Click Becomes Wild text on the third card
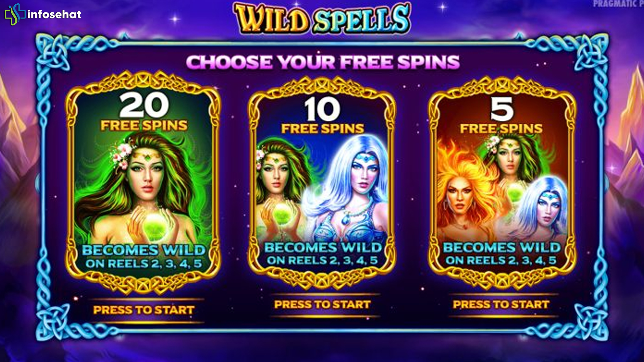This screenshot has height=362, width=644. (x=502, y=247)
